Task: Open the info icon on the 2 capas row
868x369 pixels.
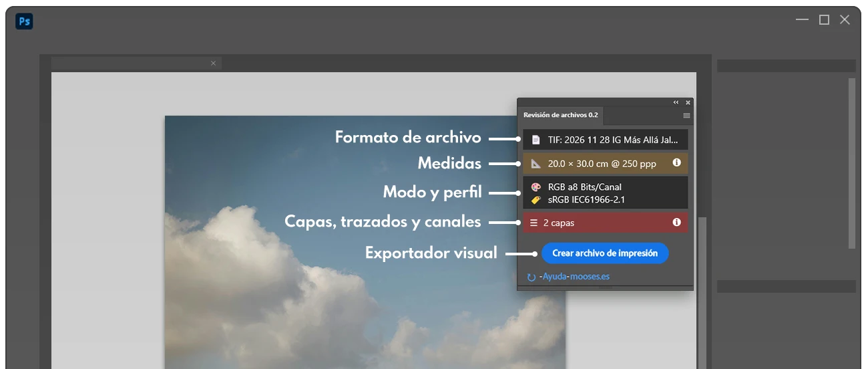Action: click(676, 222)
